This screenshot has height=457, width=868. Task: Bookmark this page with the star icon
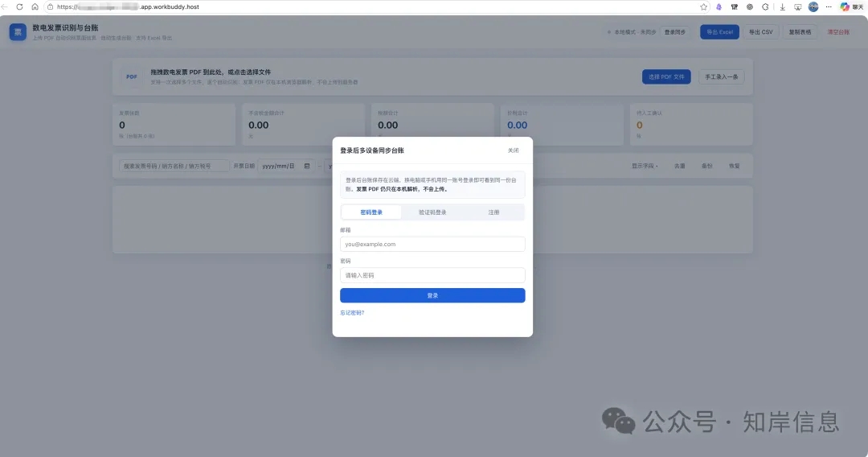(x=703, y=6)
